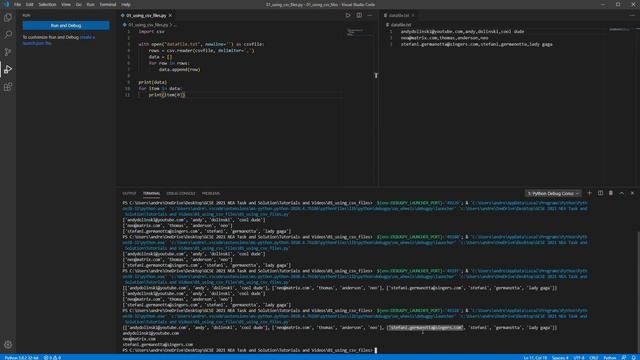The width and height of the screenshot is (640, 360).
Task: Open notifications bell in status bar
Action: pos(634,358)
